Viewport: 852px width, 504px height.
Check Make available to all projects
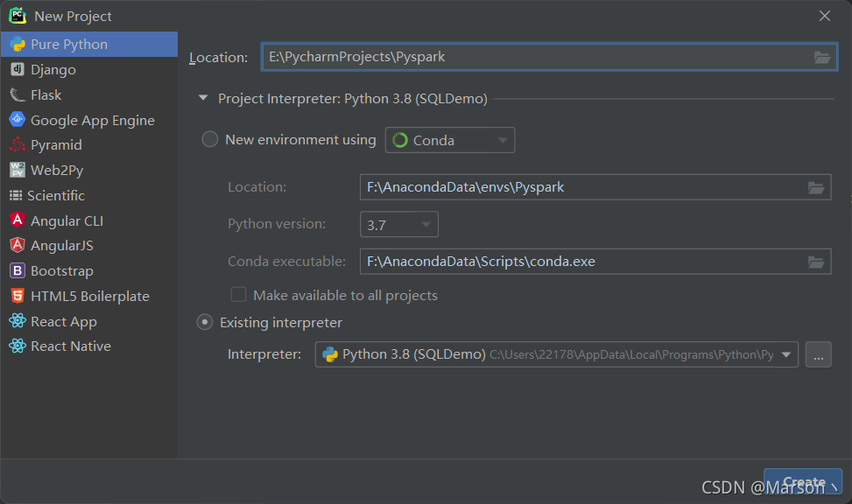[238, 294]
